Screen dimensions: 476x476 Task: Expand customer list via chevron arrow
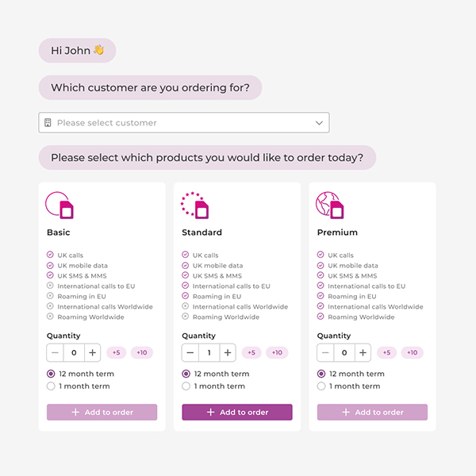click(x=319, y=123)
